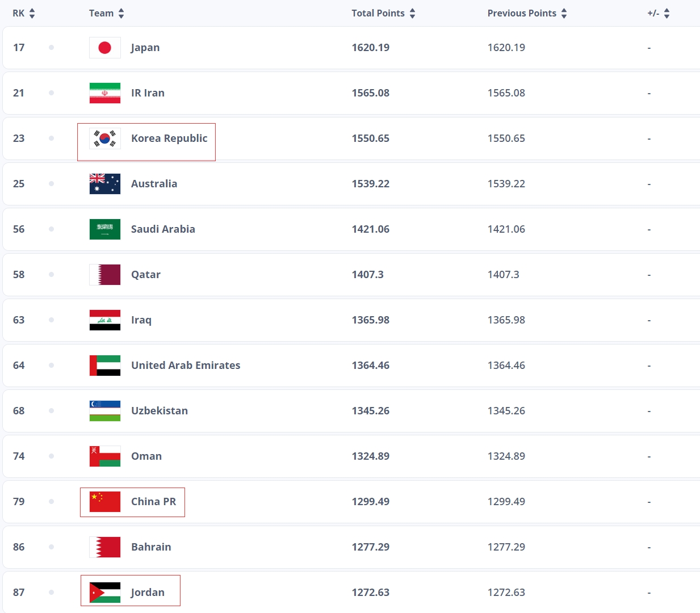
Task: Click the Saudi Arabia flag icon
Action: click(x=105, y=229)
